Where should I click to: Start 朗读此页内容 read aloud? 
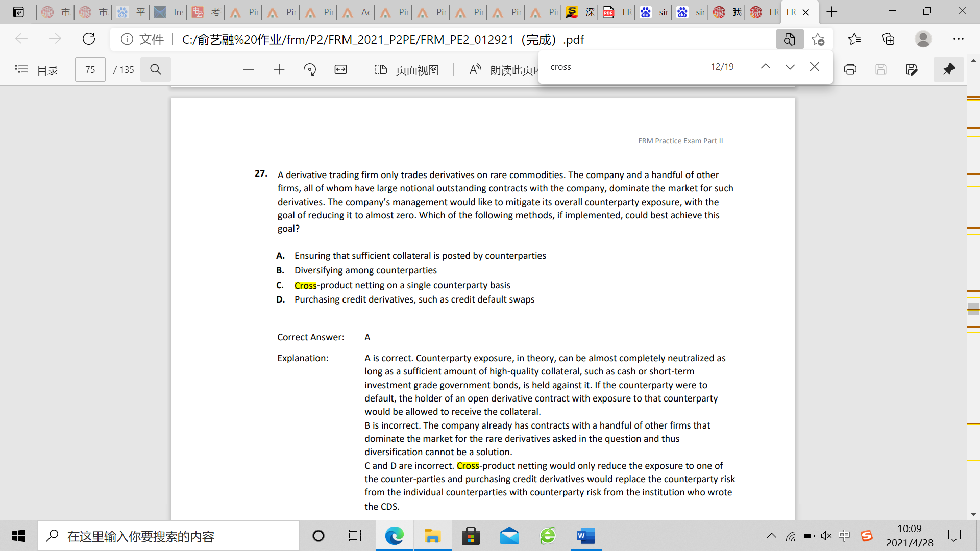[x=503, y=69]
